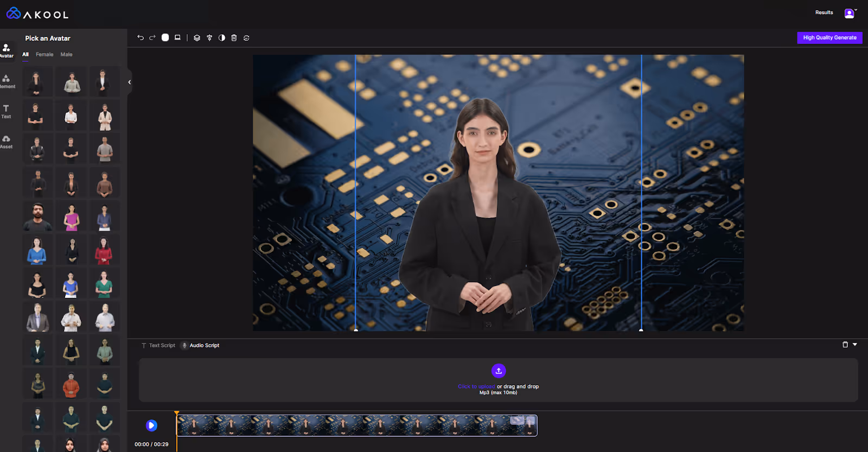This screenshot has width=868, height=452.
Task: Pick the woman in white blazer avatar
Action: (104, 116)
